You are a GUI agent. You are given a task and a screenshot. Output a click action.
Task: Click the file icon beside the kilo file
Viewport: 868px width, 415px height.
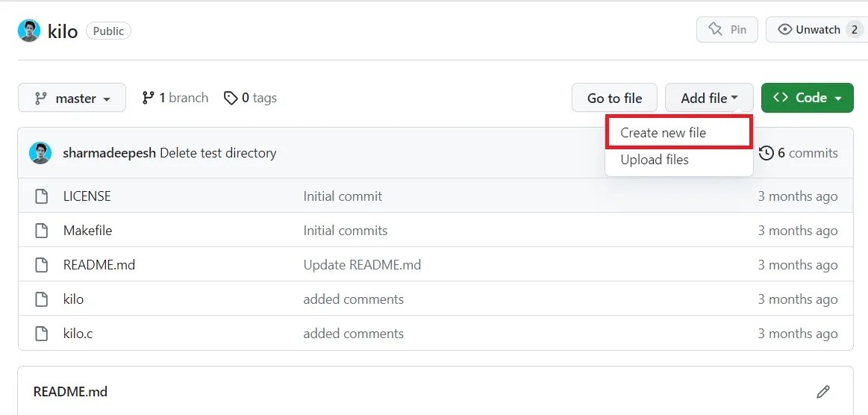42,299
